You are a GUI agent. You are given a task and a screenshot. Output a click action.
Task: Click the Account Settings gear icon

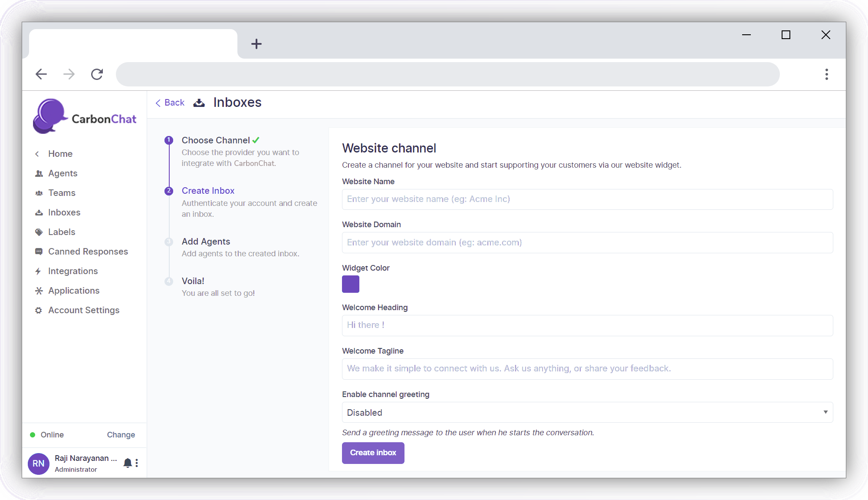click(x=39, y=310)
